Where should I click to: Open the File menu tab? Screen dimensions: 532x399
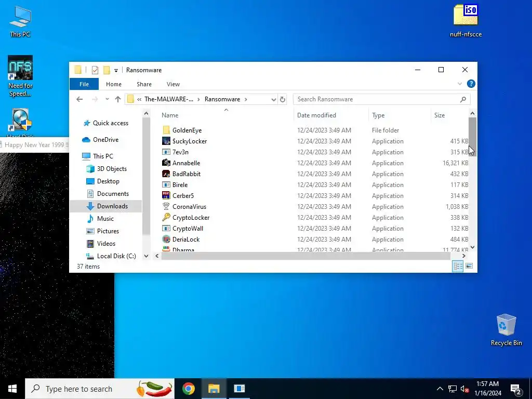point(84,84)
